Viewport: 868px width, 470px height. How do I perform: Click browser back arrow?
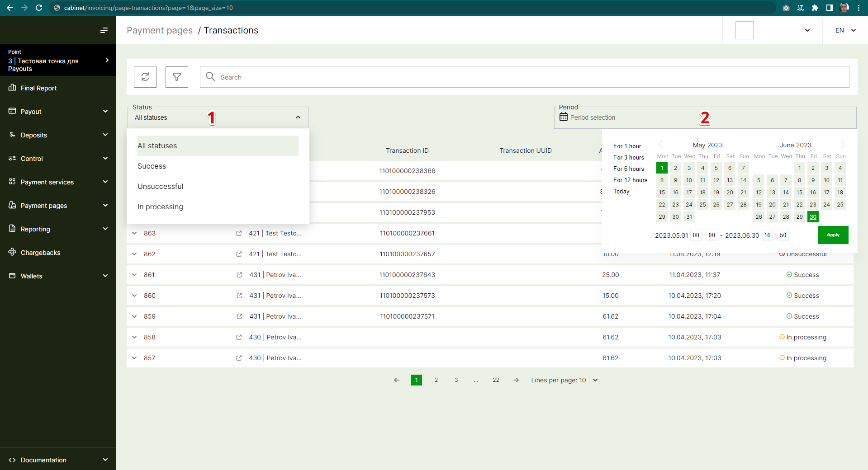pos(10,8)
